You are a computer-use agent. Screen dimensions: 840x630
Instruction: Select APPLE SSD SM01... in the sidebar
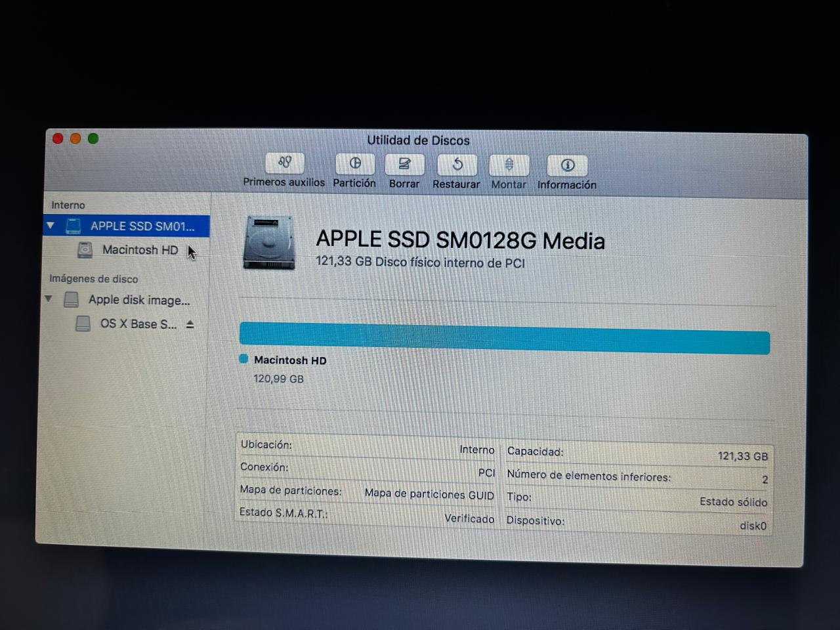[x=127, y=226]
